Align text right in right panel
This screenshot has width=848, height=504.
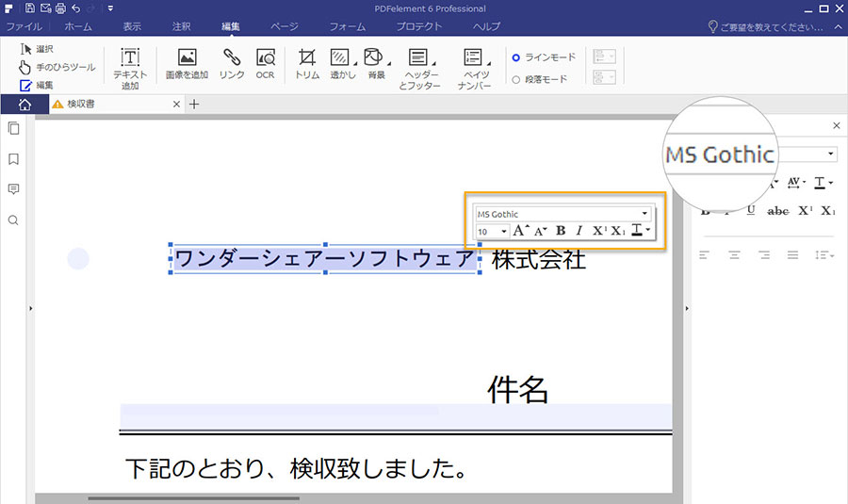click(763, 254)
